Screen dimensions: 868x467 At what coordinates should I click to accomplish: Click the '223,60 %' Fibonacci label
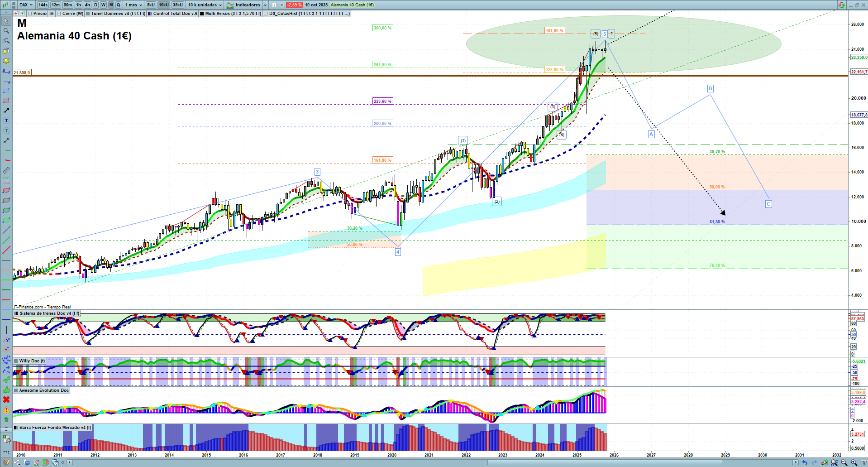(x=382, y=101)
